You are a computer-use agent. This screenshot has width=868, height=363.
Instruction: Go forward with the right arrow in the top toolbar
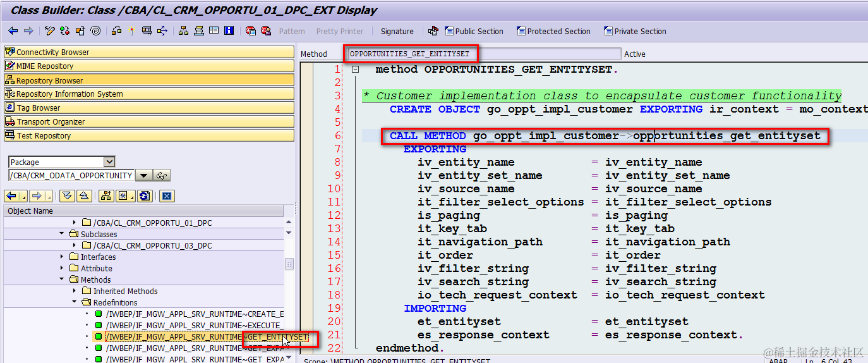pyautogui.click(x=28, y=31)
